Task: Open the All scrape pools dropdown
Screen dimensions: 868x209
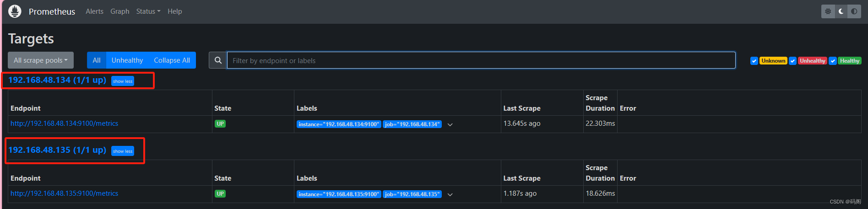Action: 41,60
